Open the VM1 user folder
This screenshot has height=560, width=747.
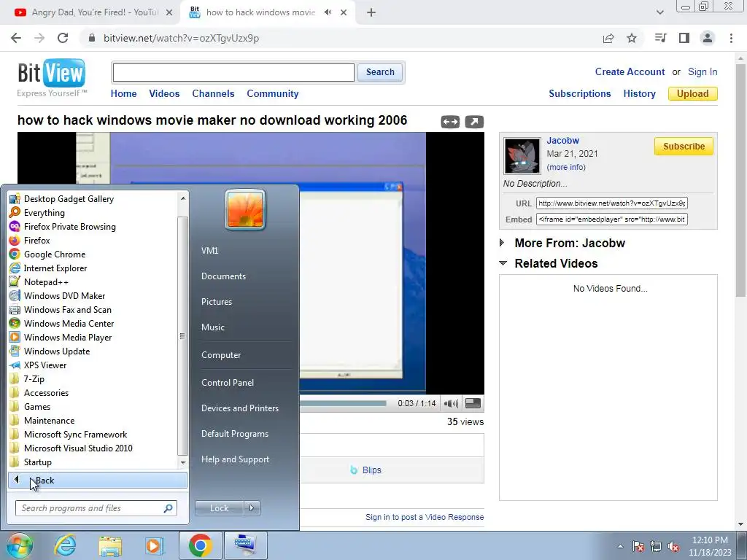point(209,251)
